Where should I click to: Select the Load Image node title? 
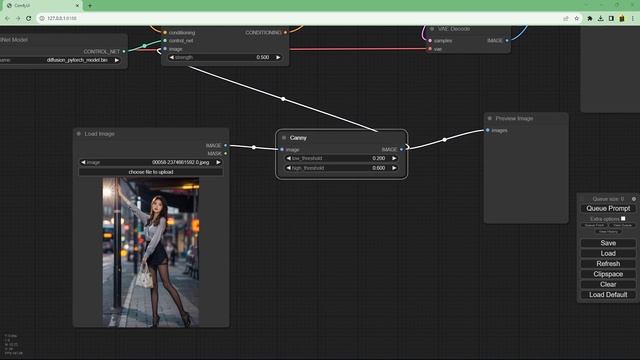pyautogui.click(x=99, y=134)
